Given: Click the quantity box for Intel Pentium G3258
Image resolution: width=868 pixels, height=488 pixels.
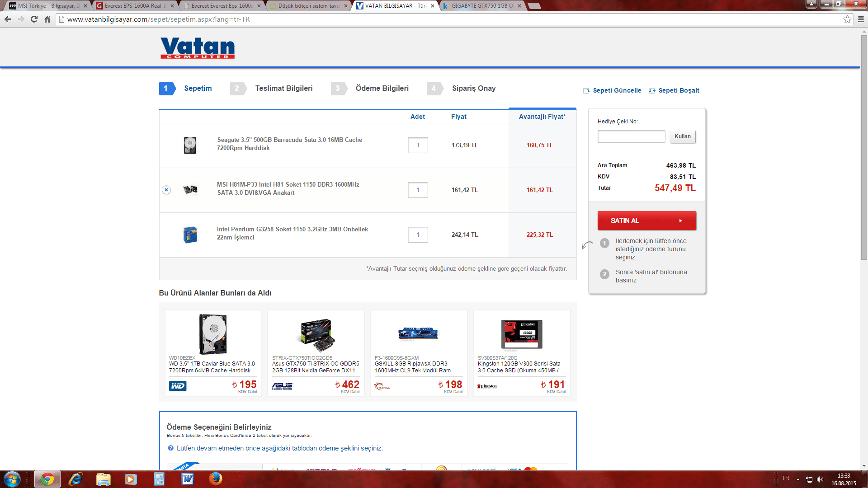Looking at the screenshot, I should pos(418,235).
